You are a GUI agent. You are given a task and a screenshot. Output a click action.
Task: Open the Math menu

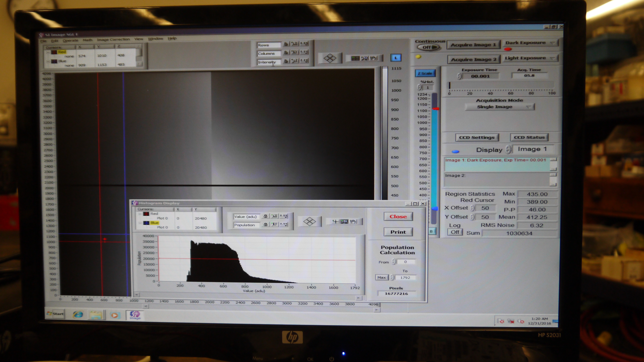[x=88, y=40]
